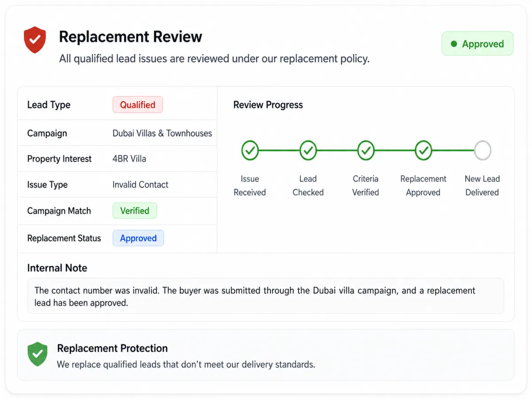Select the 4BR Villa property interest value

(129, 159)
